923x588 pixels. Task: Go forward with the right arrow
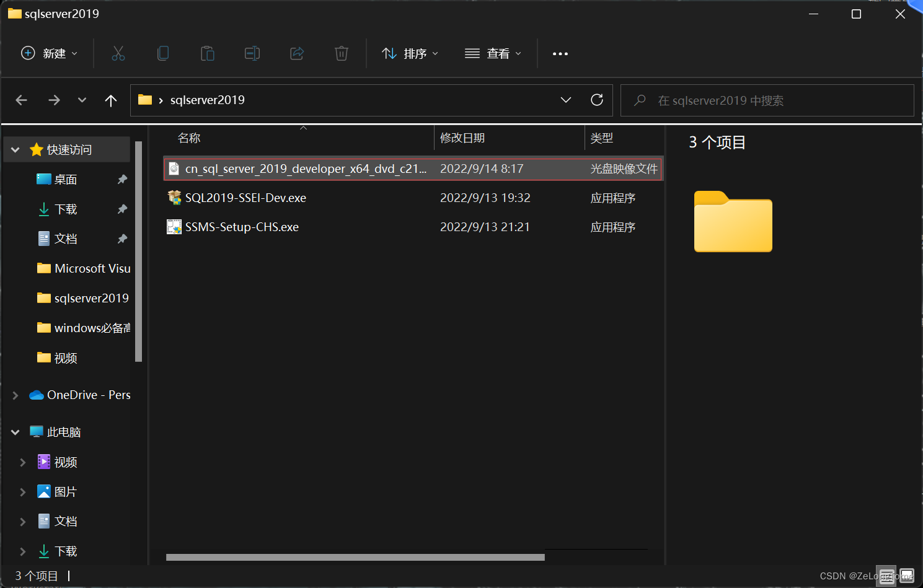point(54,100)
